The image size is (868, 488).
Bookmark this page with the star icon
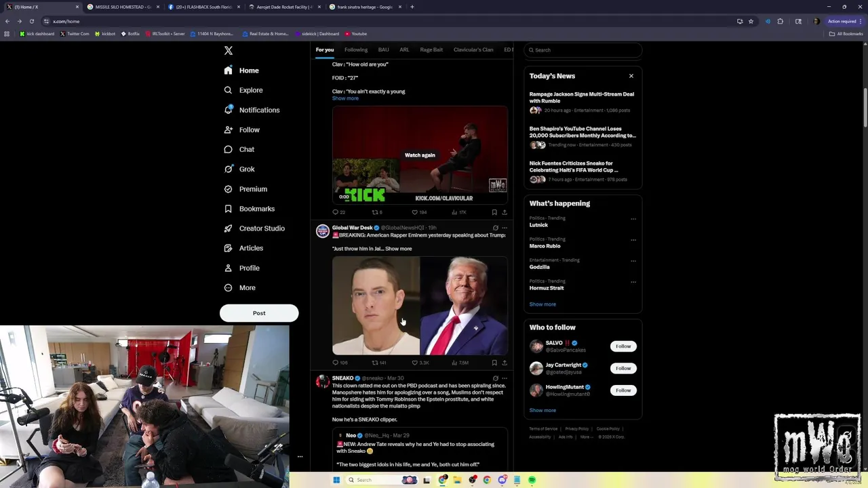pyautogui.click(x=751, y=21)
